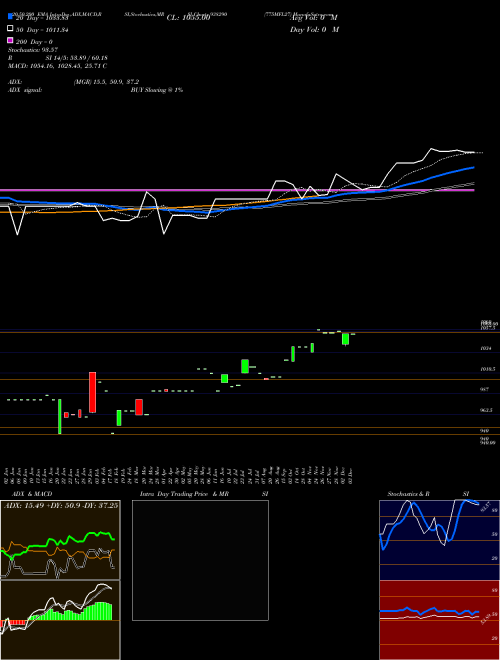Select the 'SI 14/3: 53.89 / 69.18' reading
Viewport: 500px width, 660px height.
[77, 58]
